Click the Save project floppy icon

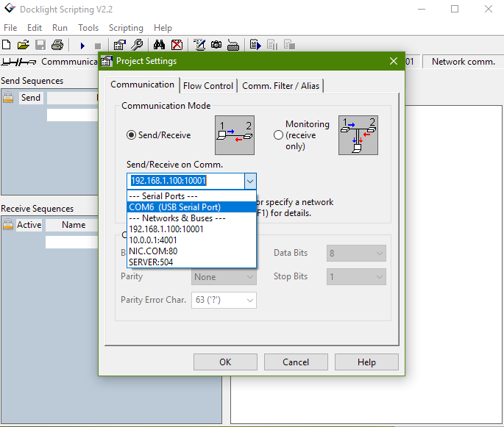40,45
